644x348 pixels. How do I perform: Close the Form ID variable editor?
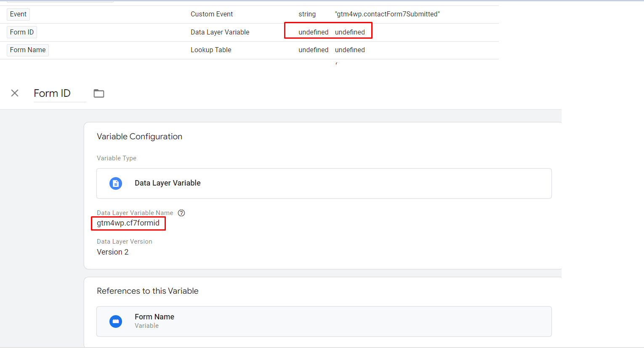(15, 93)
